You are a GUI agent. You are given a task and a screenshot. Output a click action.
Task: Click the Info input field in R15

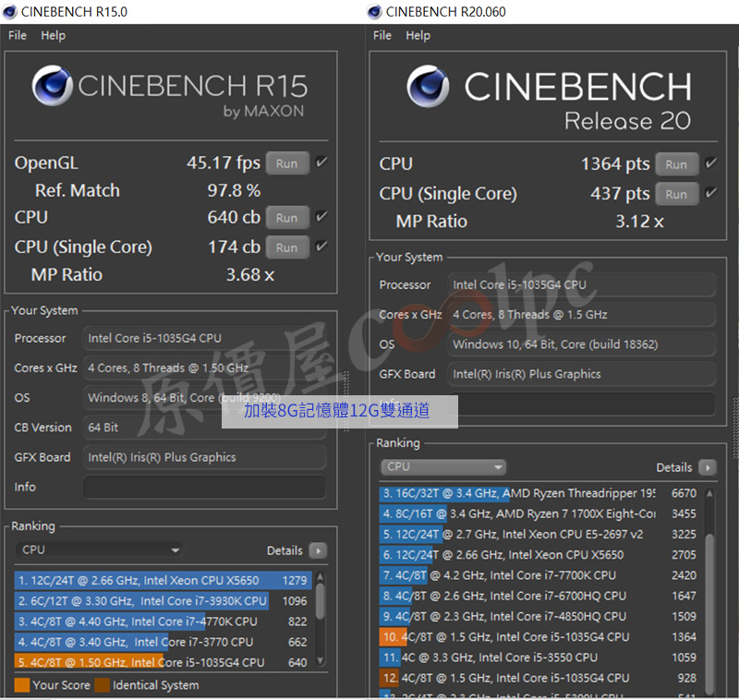coord(204,487)
